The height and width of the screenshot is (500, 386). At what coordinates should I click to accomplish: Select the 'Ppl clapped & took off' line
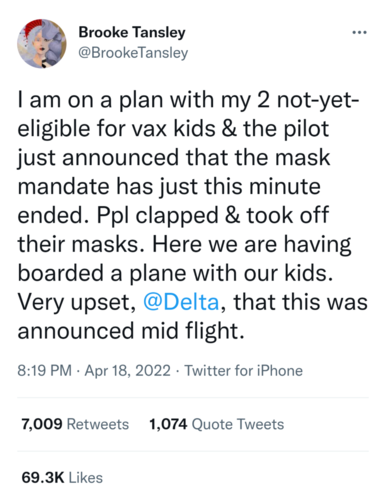(213, 215)
